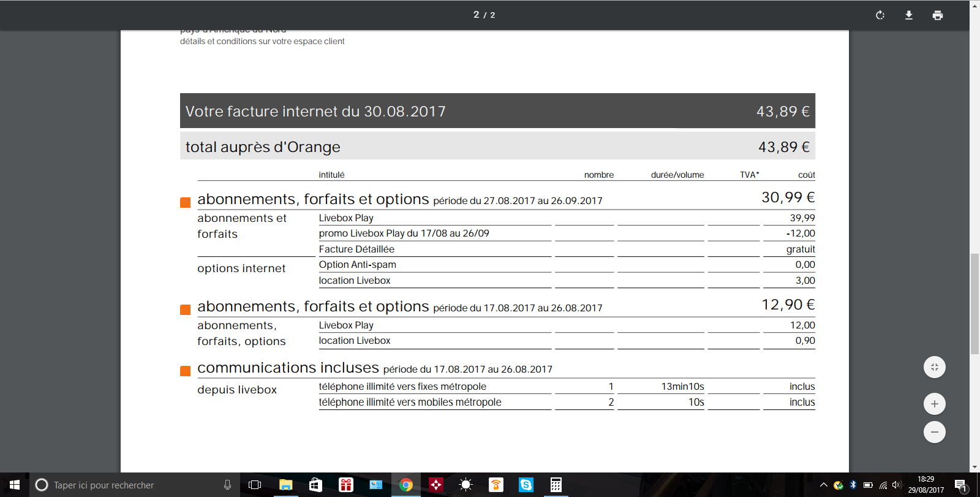Screen dimensions: 980x497
Task: Click the scrollbar down arrow
Action: [x=974, y=467]
